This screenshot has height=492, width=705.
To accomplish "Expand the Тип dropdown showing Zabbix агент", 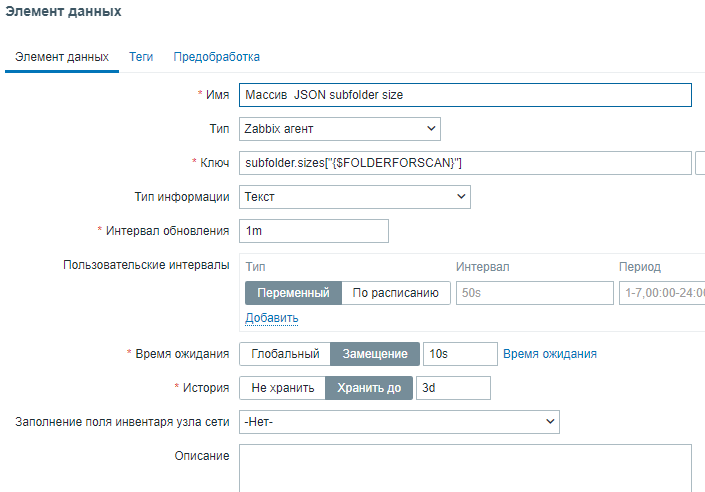I will coord(340,129).
